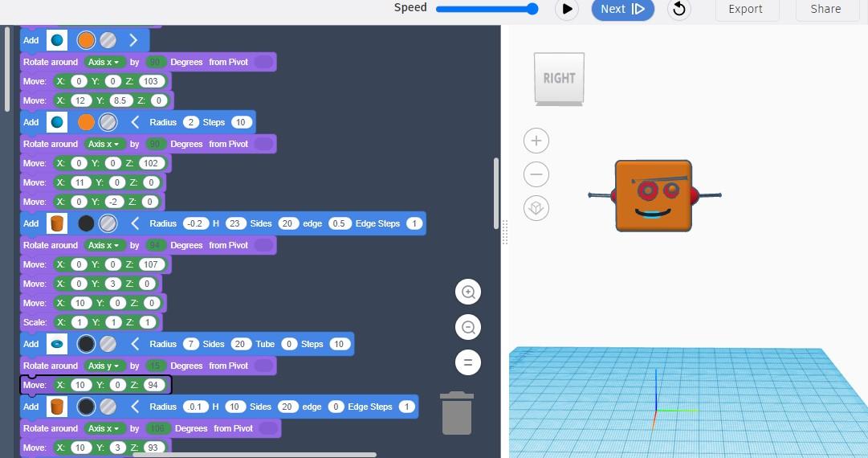Open black color swatch in H 23 cylinder block
The width and height of the screenshot is (868, 458).
(86, 223)
